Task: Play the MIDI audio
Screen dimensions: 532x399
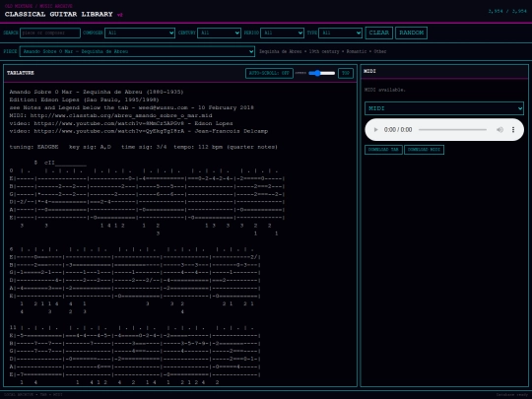Action: pos(375,130)
